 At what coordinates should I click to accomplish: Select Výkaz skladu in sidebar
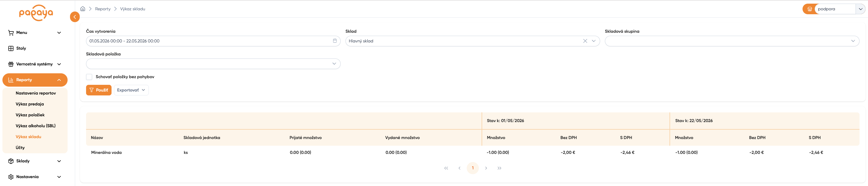pyautogui.click(x=28, y=137)
